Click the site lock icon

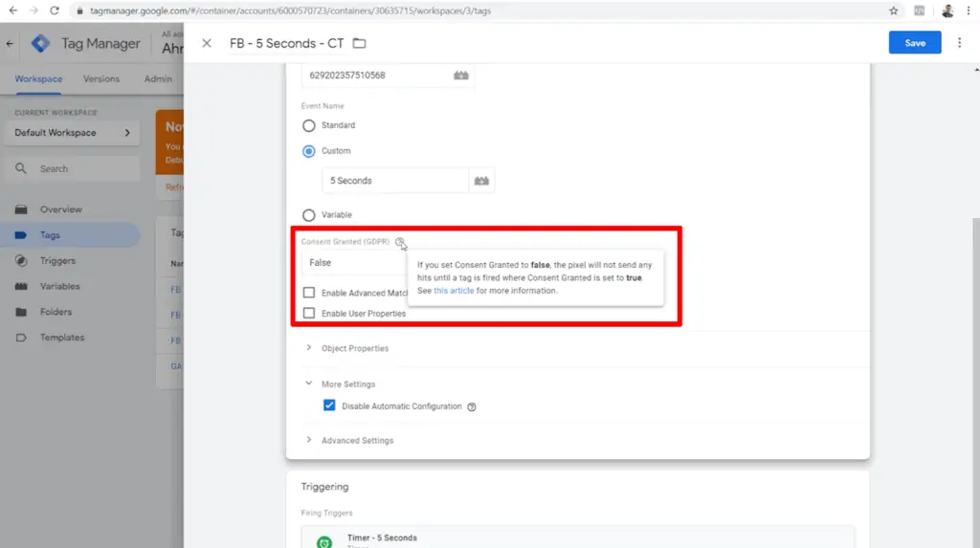pyautogui.click(x=79, y=11)
